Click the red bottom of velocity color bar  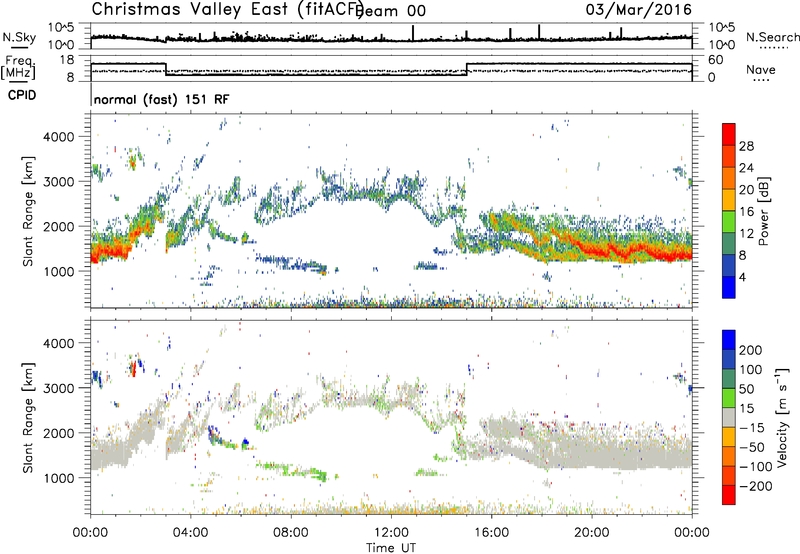tap(729, 495)
